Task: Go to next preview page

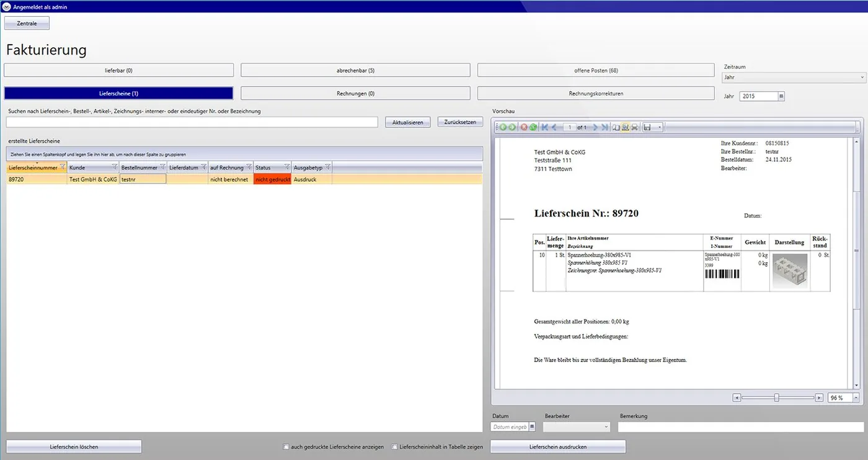Action: coord(595,127)
